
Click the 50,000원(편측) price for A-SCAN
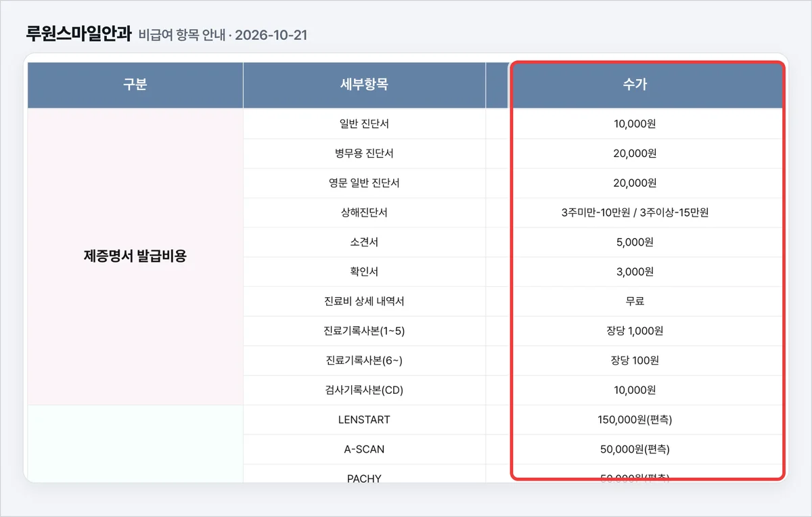(x=635, y=449)
